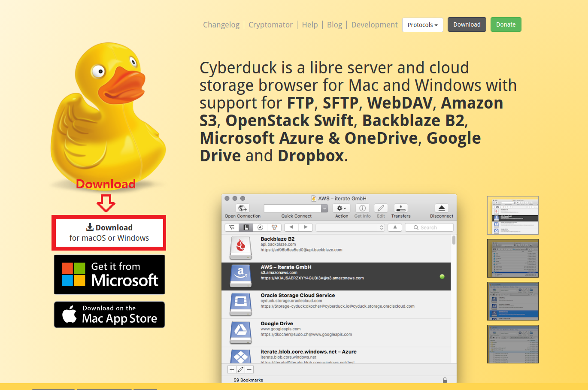Click the add bookmark plus button
The width and height of the screenshot is (588, 390).
tap(232, 369)
